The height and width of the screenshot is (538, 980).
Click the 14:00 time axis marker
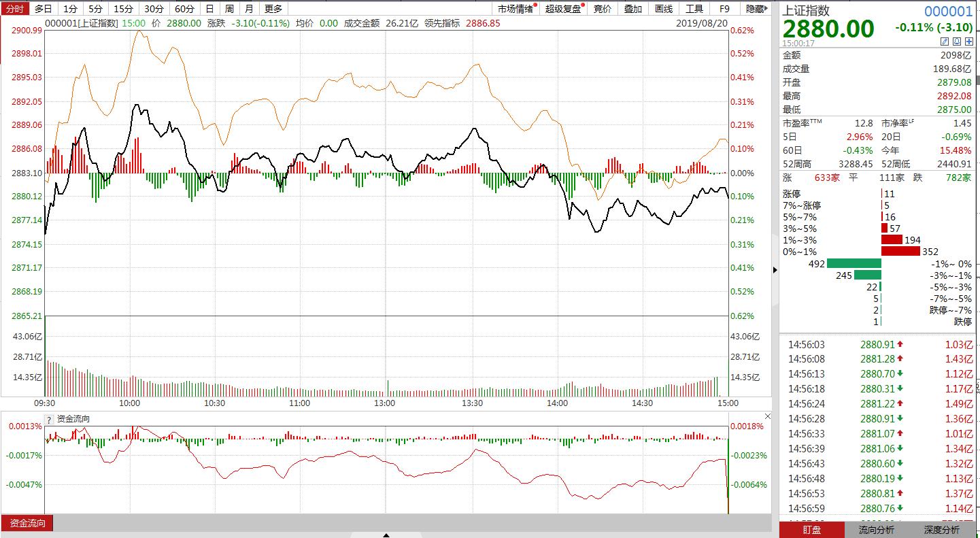coord(557,403)
